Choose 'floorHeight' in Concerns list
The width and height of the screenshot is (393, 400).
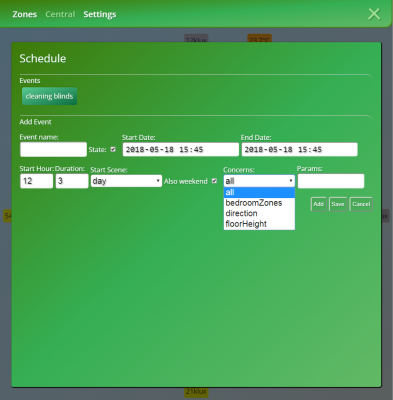(259, 224)
